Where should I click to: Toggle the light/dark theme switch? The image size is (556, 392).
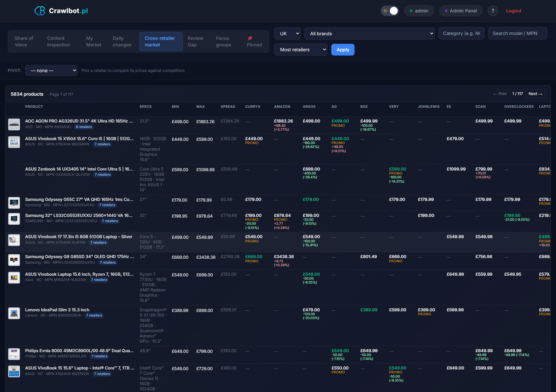390,11
